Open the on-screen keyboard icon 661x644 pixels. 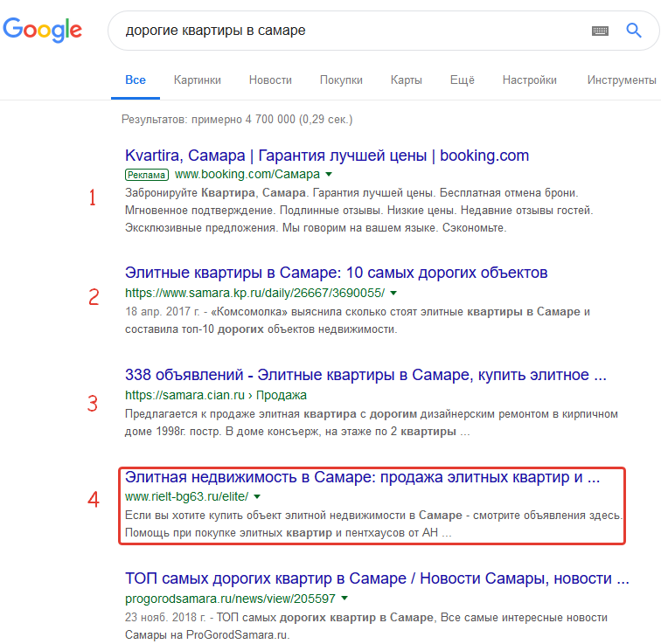click(600, 31)
